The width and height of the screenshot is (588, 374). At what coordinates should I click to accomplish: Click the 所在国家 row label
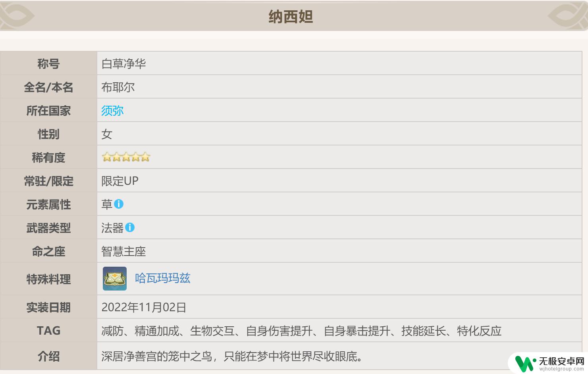(48, 110)
